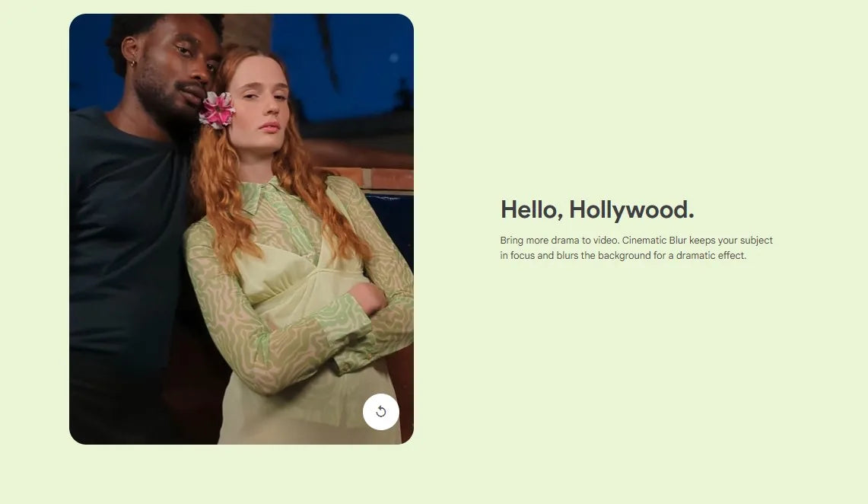Click the word "Hello" in the heading

[x=530, y=209]
